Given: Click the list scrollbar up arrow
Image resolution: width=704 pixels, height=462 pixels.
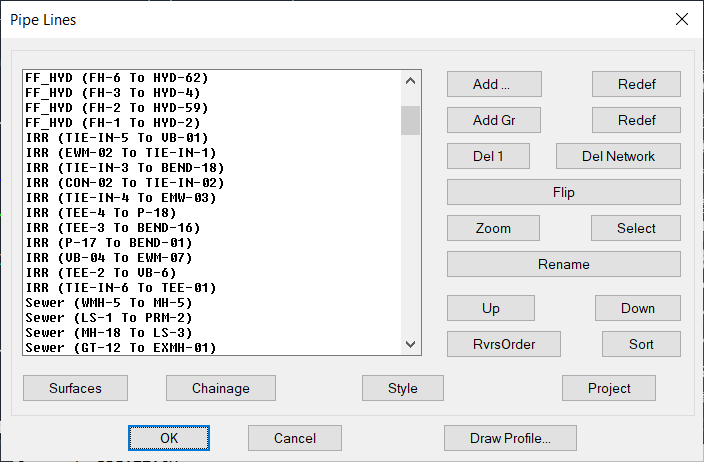Looking at the screenshot, I should click(410, 80).
